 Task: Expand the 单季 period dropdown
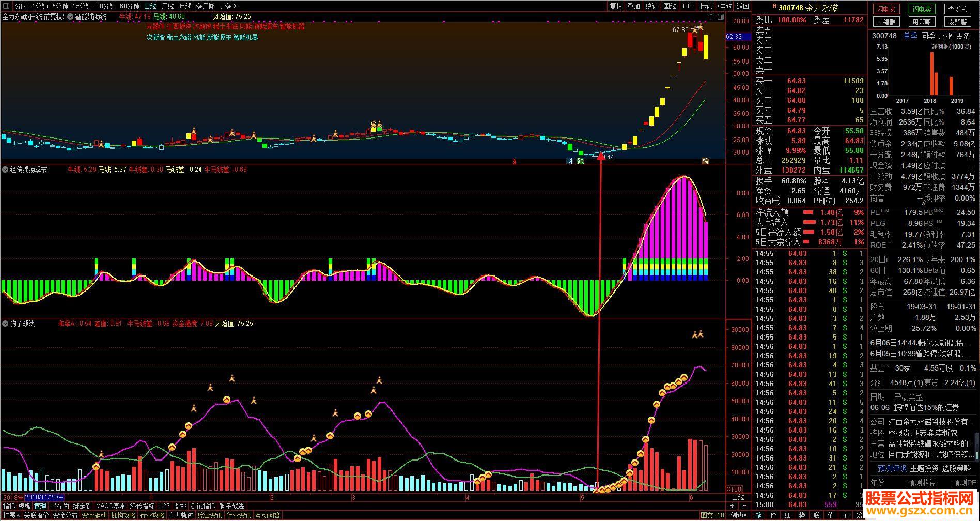click(910, 36)
